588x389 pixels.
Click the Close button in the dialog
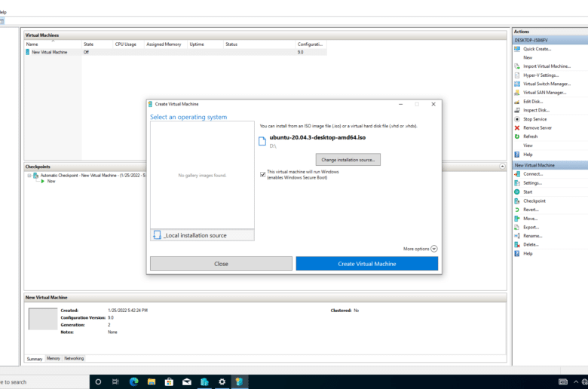coord(221,264)
